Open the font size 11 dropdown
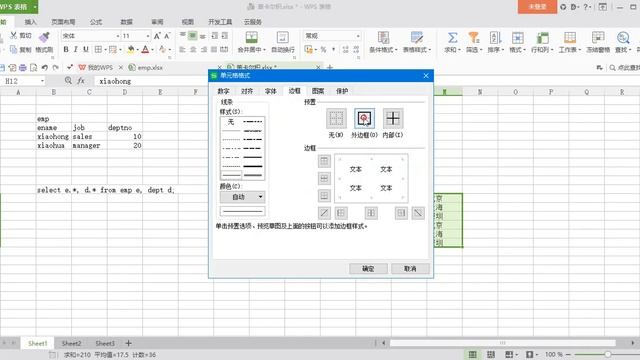Screen dimensions: 640x360 pos(148,36)
